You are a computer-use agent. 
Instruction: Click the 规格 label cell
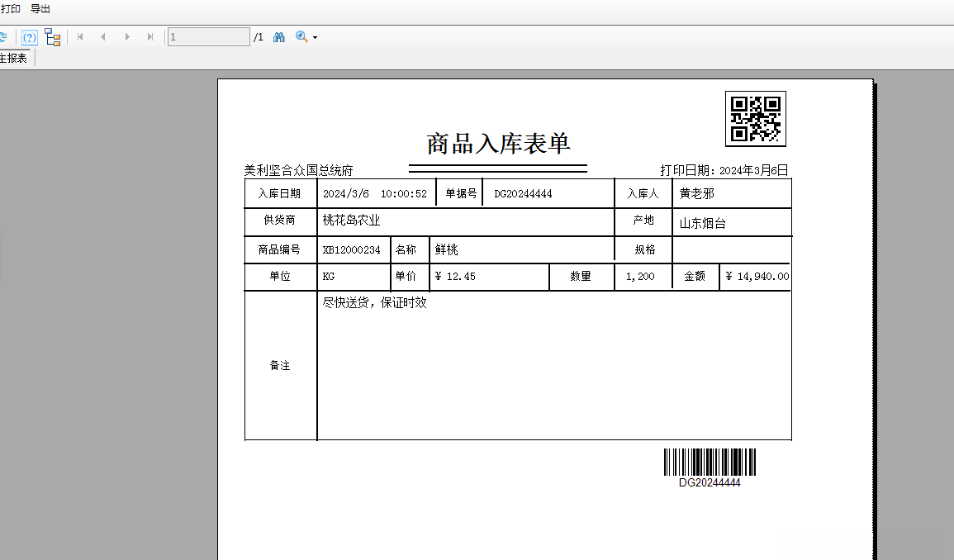coord(645,249)
